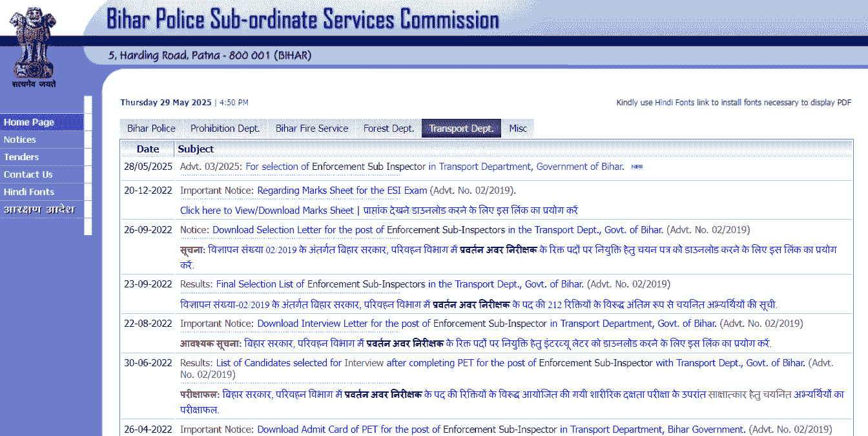Open 'Download Selection Letter for the post' link
The image size is (868, 436).
click(x=438, y=230)
